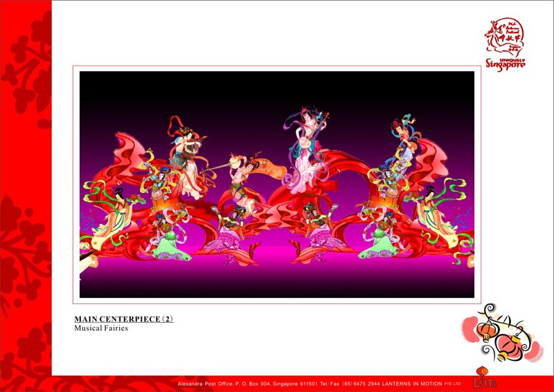554x392 pixels.
Task: Click the Musical Fairies centerpiece illustration
Action: pos(276,184)
